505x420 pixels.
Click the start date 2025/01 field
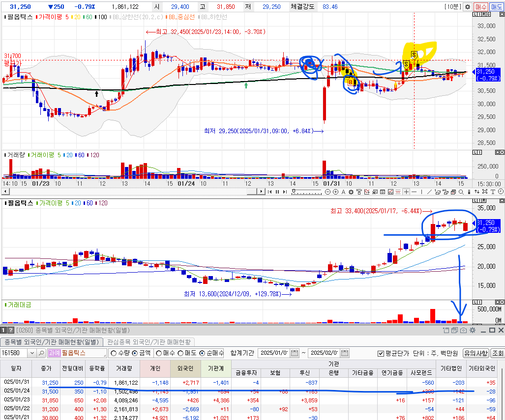pos(274,353)
